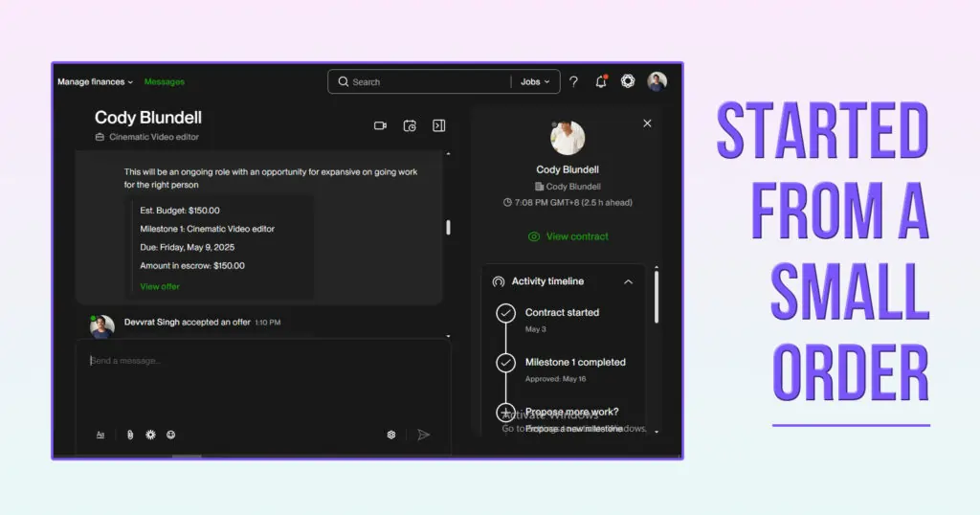Toggle text formatting in the composer
This screenshot has height=515, width=980.
point(100,435)
